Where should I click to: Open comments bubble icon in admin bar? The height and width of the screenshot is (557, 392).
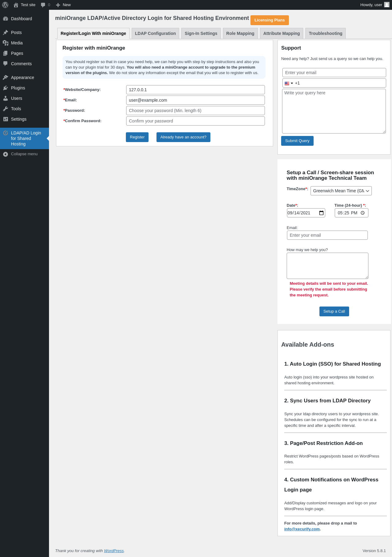click(43, 5)
